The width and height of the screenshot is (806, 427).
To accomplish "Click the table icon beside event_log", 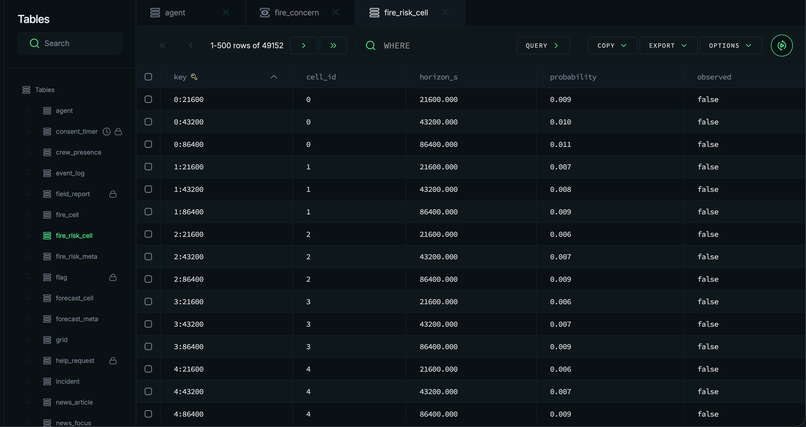I will click(47, 173).
